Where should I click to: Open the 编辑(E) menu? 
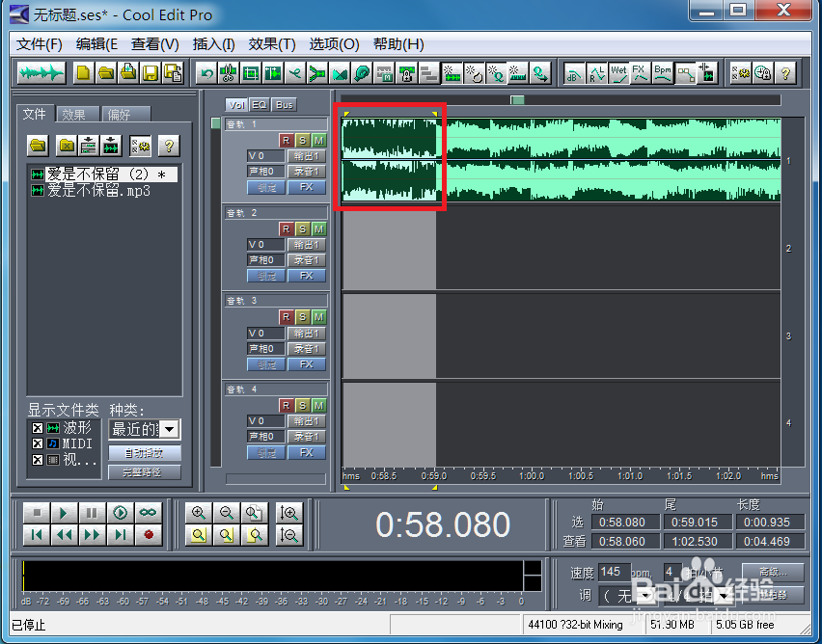(x=96, y=44)
